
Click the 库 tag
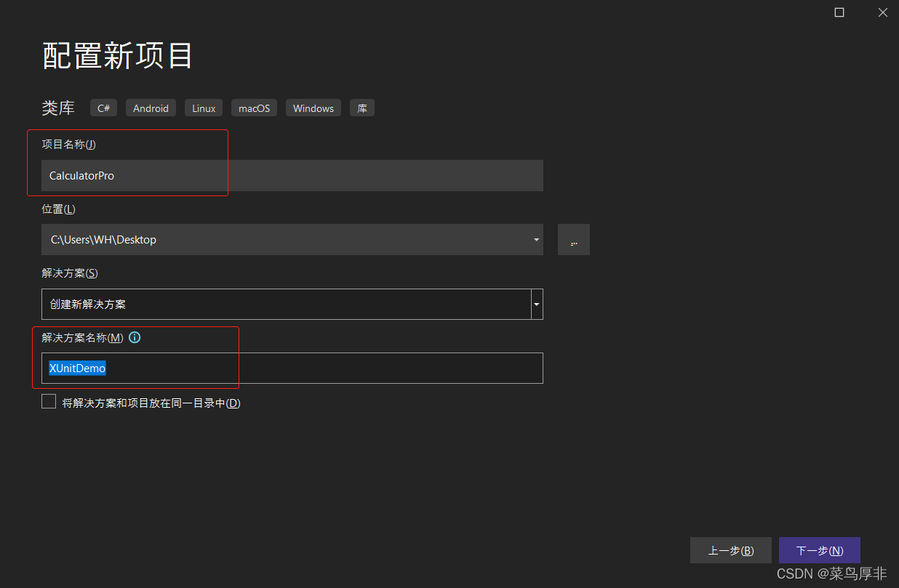(362, 108)
